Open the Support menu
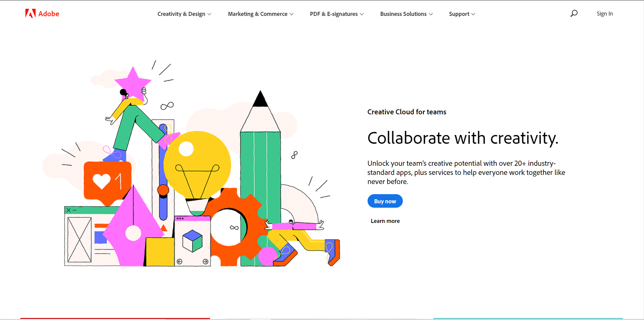 462,14
